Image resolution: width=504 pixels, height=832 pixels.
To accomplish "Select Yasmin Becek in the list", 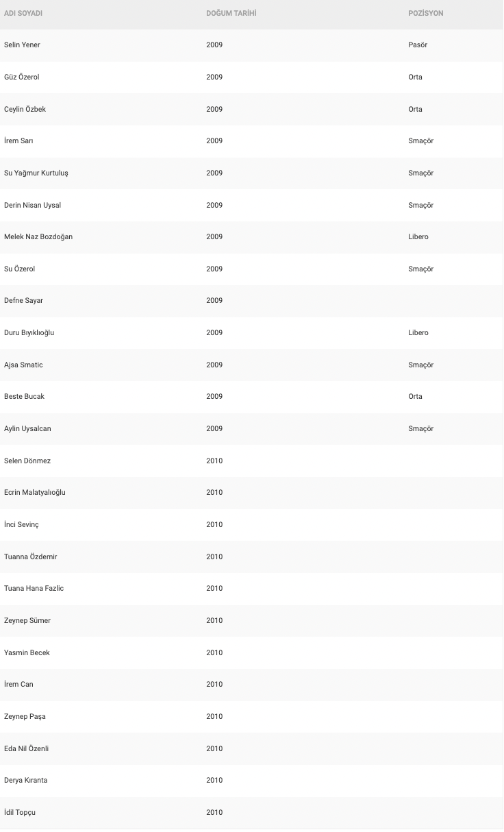I will [x=27, y=653].
